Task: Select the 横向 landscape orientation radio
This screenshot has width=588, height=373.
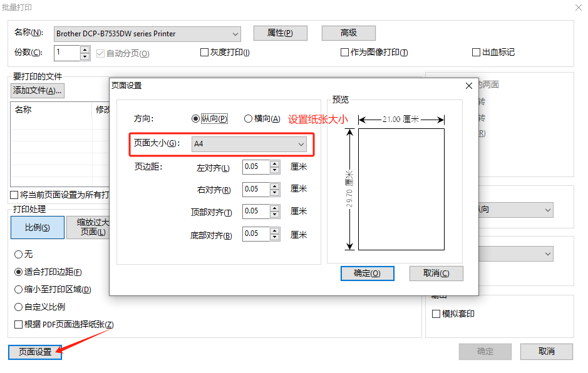Action: tap(248, 118)
